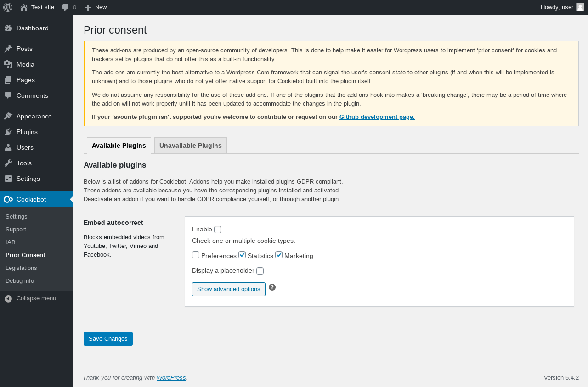Viewport: 588px width, 387px height.
Task: Open the Github development page link
Action: point(377,117)
